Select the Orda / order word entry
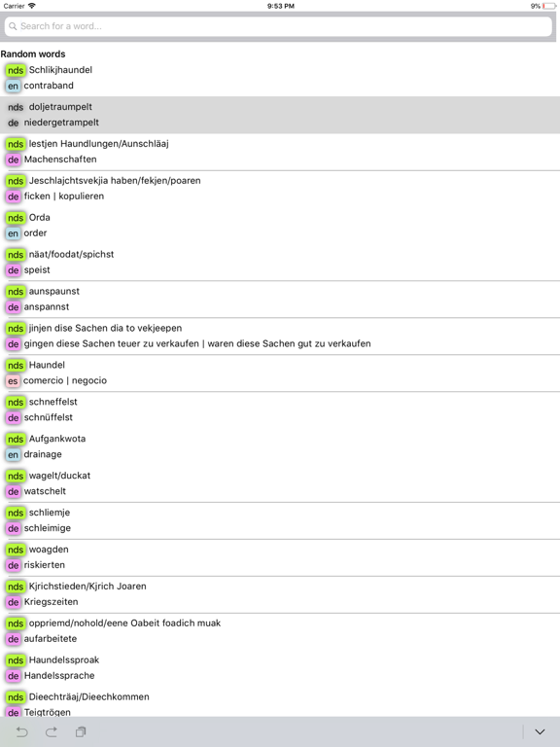Screen dimensions: 560x747 pyautogui.click(x=280, y=226)
